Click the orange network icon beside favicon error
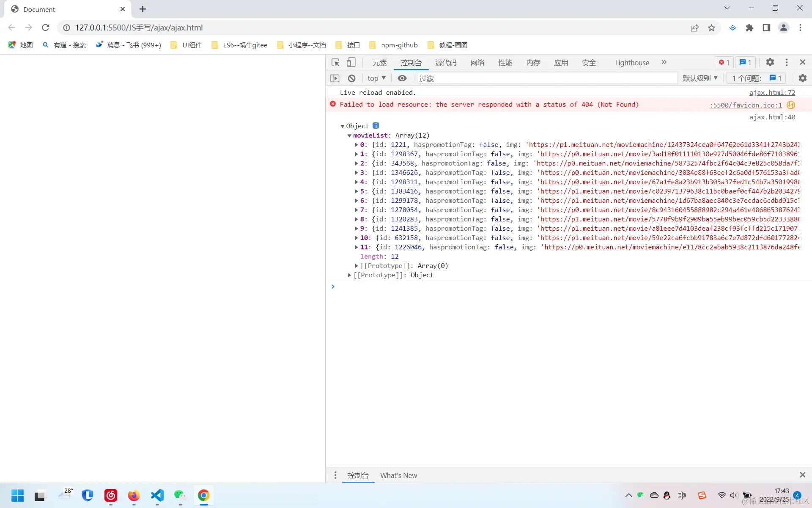The image size is (812, 508). [791, 105]
